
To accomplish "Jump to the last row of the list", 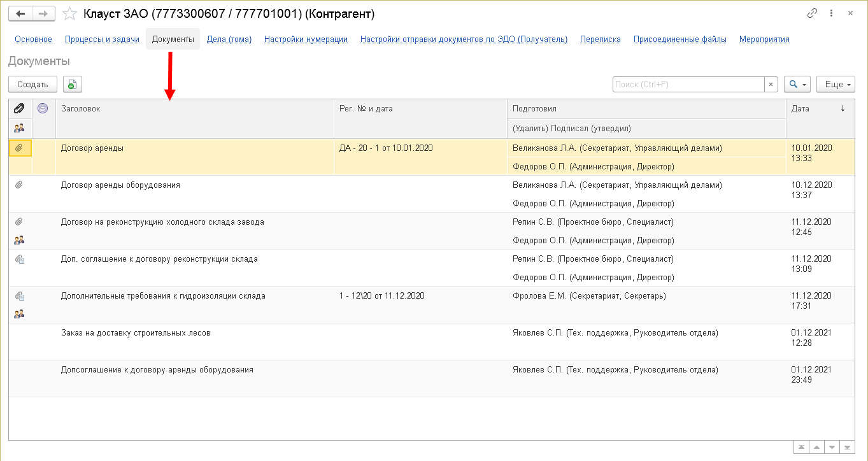I will click(x=847, y=447).
